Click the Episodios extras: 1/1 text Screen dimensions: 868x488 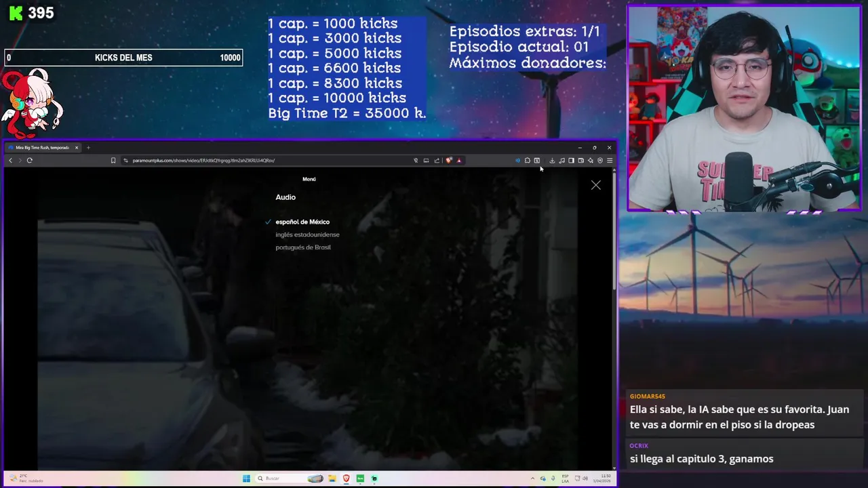coord(525,32)
